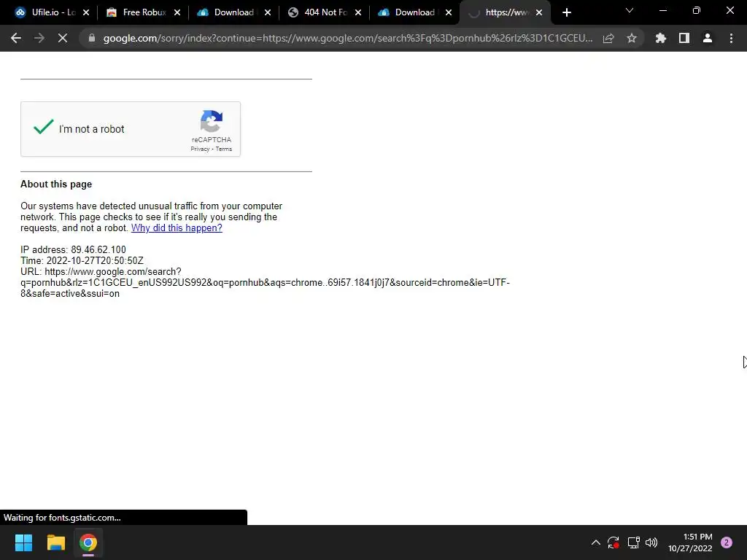Click the Time: 2022-10-27T20:50:50Z line

[x=82, y=260]
